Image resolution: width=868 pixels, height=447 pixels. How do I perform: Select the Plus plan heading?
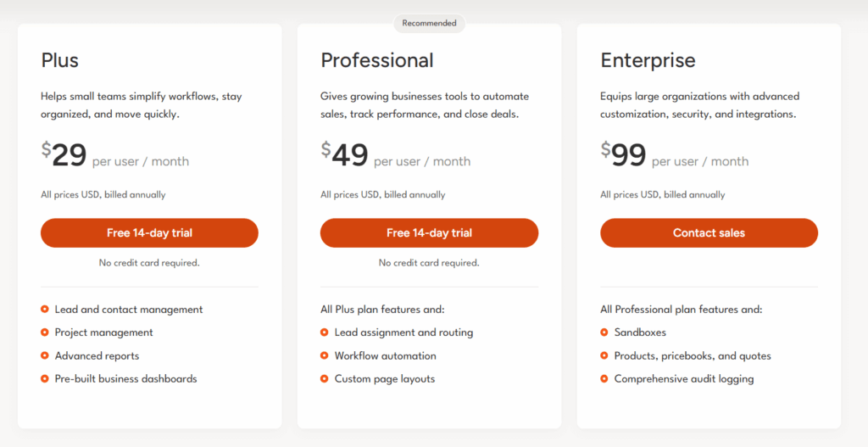coord(60,60)
